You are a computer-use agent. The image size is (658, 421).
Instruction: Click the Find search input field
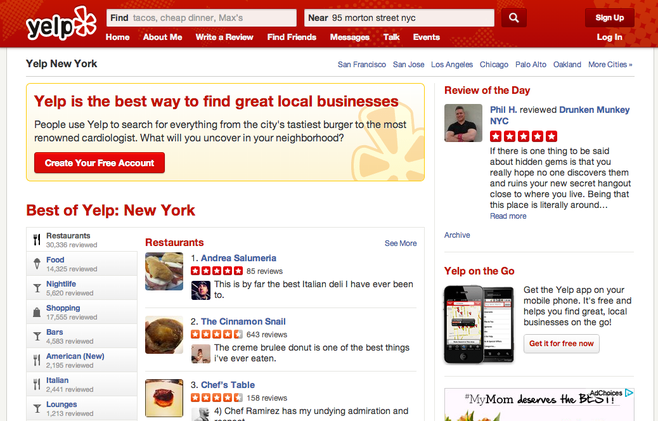pos(201,18)
